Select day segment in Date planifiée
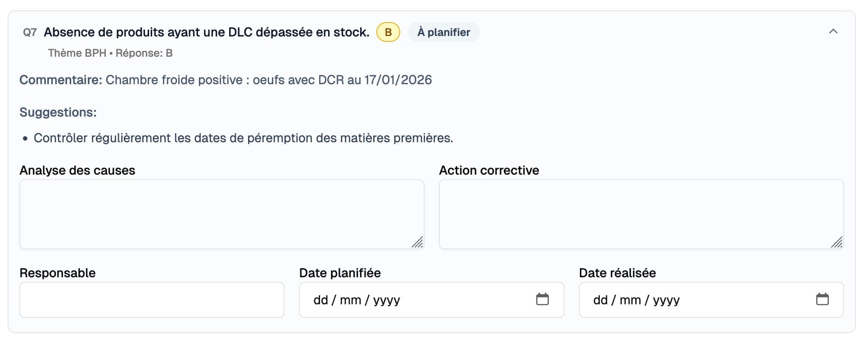The image size is (868, 343). click(x=321, y=300)
